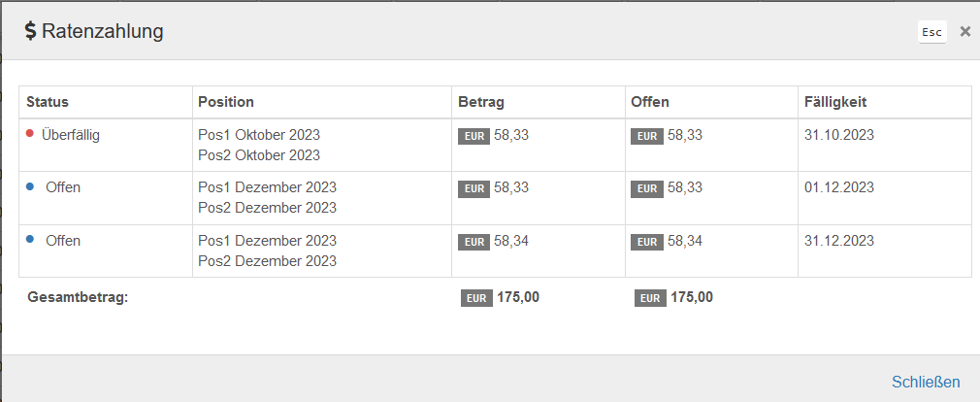This screenshot has height=402, width=980.
Task: Click the Überfällig status text
Action: pos(71,135)
